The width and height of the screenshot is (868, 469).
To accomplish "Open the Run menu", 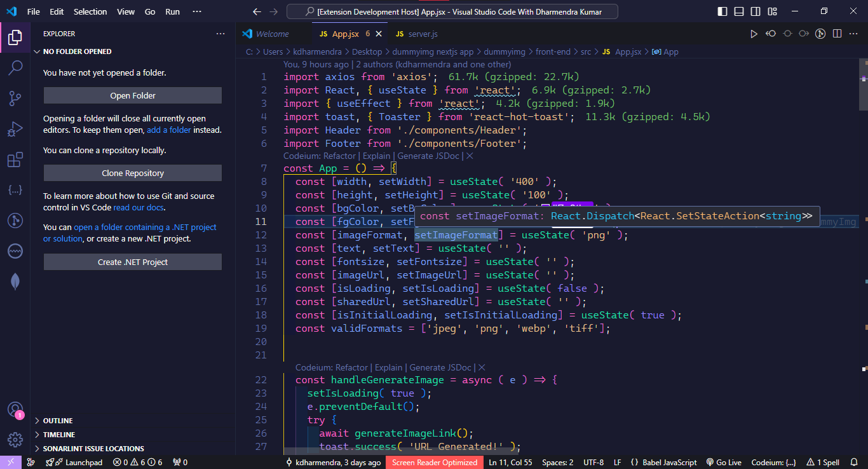I will [172, 11].
